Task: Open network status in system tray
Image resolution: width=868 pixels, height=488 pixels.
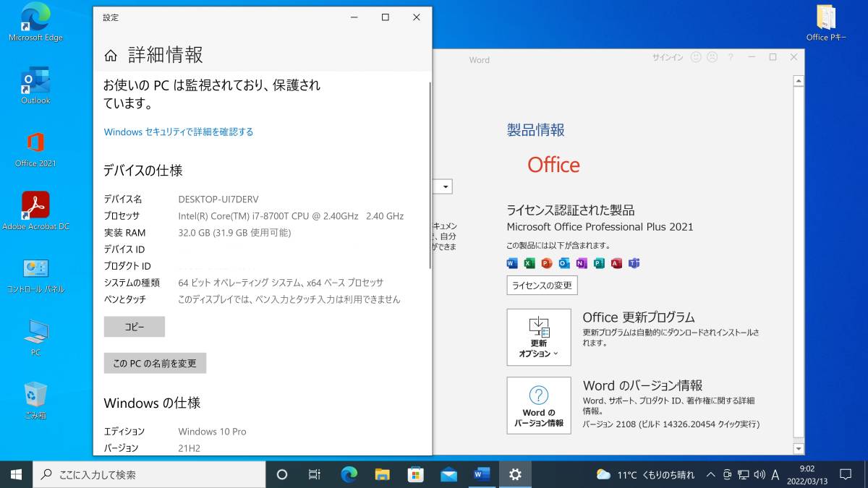Action: (x=744, y=475)
